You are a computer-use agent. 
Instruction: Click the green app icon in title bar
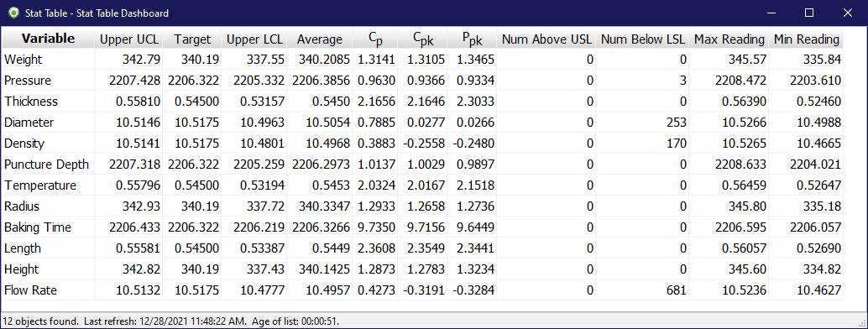click(x=13, y=13)
